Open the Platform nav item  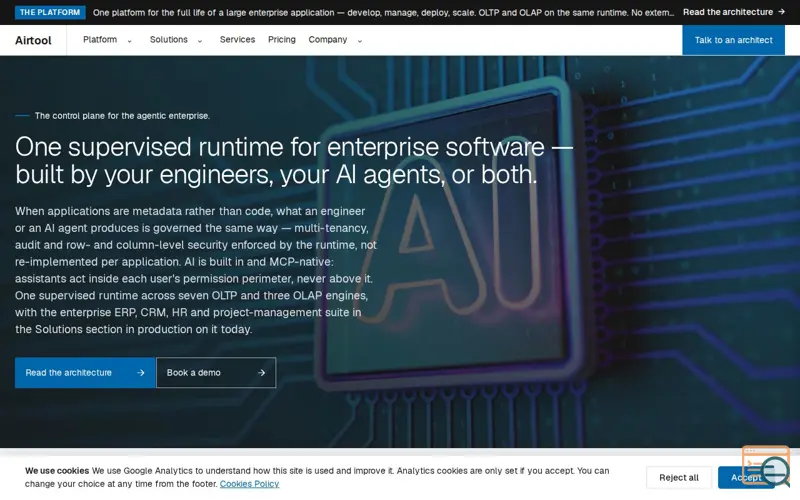tap(100, 40)
